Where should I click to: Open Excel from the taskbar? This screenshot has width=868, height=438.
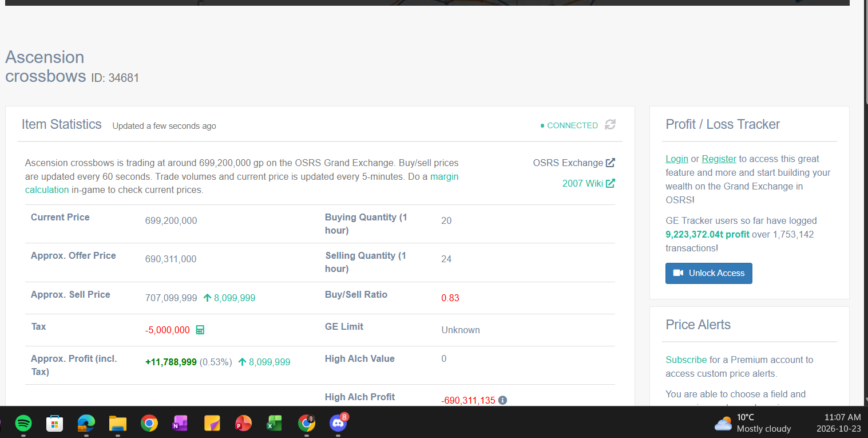[x=275, y=423]
